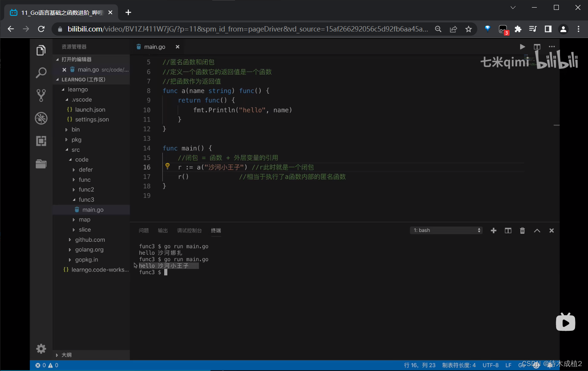This screenshot has width=588, height=371.
Task: Open the Source Control branch icon
Action: tap(41, 95)
